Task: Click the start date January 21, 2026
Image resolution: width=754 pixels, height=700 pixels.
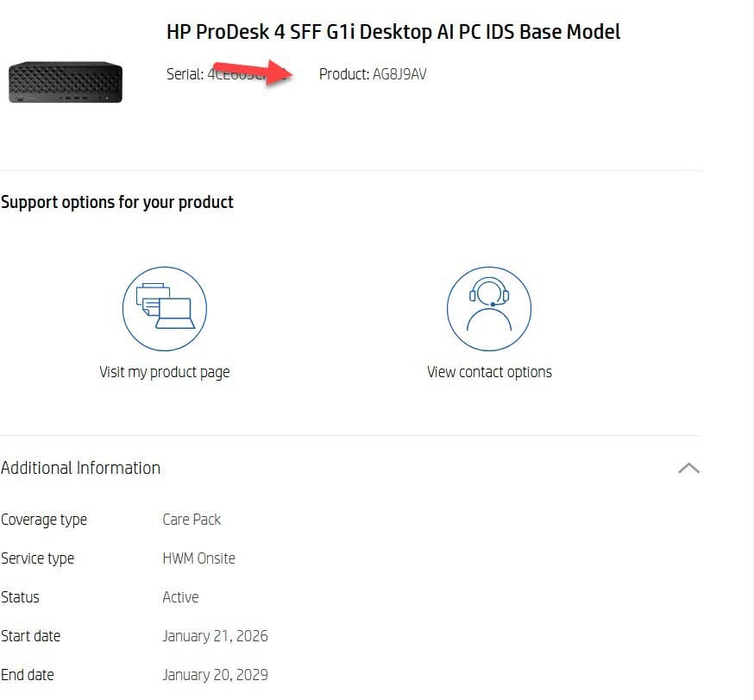Action: pos(215,636)
